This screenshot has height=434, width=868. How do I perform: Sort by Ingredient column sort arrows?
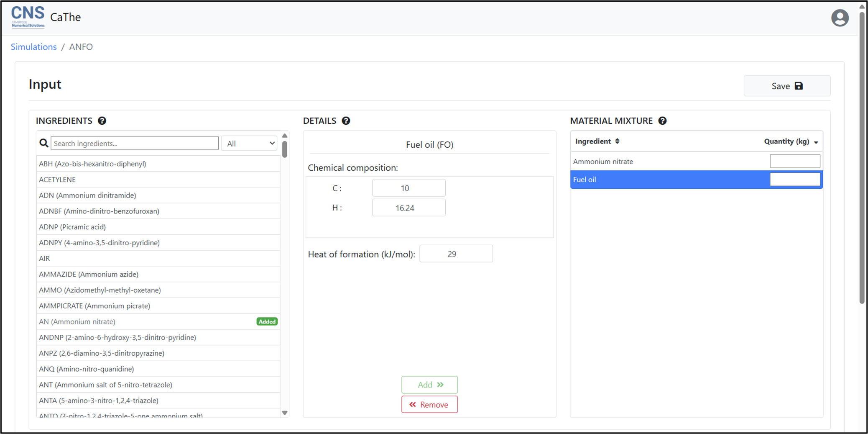[617, 141]
